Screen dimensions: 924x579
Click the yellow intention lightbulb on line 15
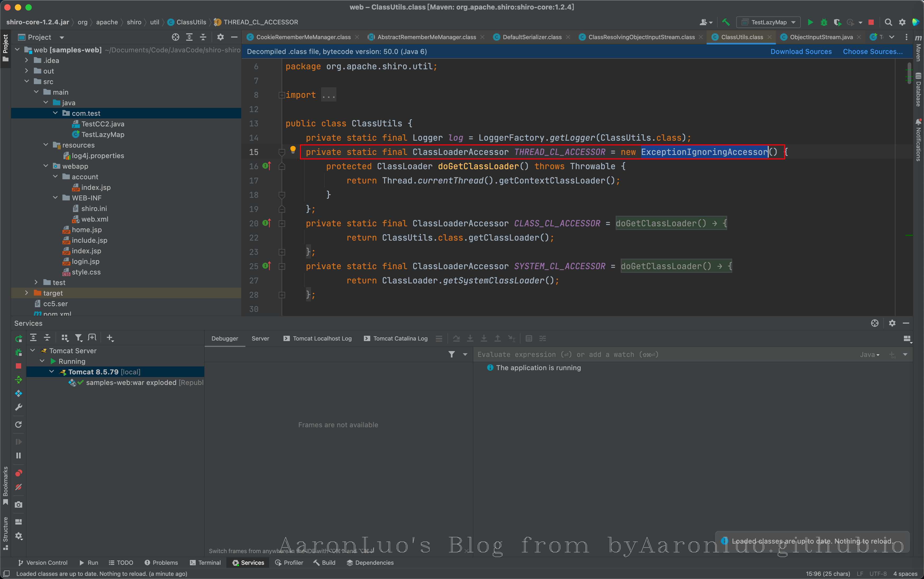292,150
